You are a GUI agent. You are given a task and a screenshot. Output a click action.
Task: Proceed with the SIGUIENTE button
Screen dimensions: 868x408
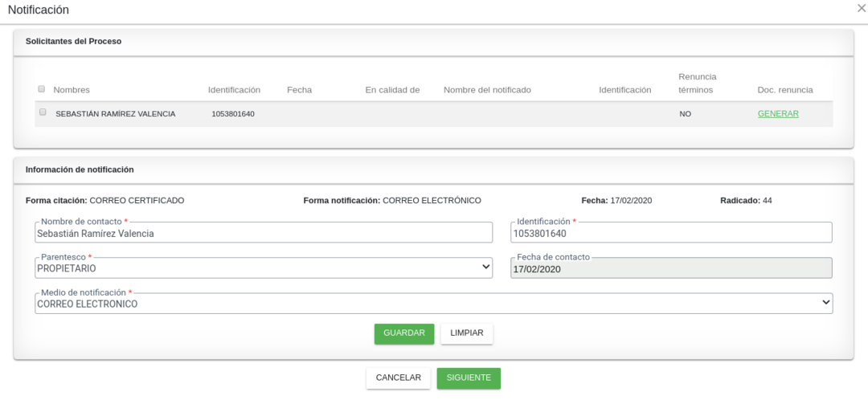point(469,378)
